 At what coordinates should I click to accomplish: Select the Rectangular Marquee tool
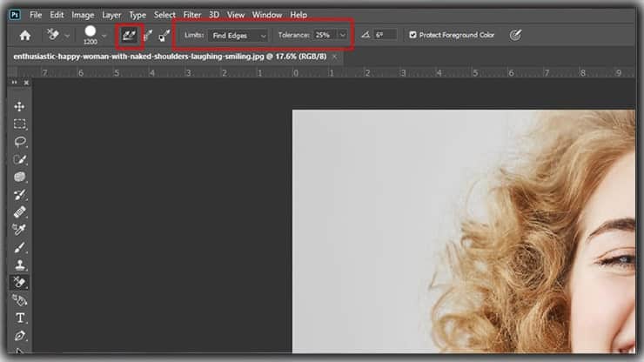pyautogui.click(x=20, y=124)
